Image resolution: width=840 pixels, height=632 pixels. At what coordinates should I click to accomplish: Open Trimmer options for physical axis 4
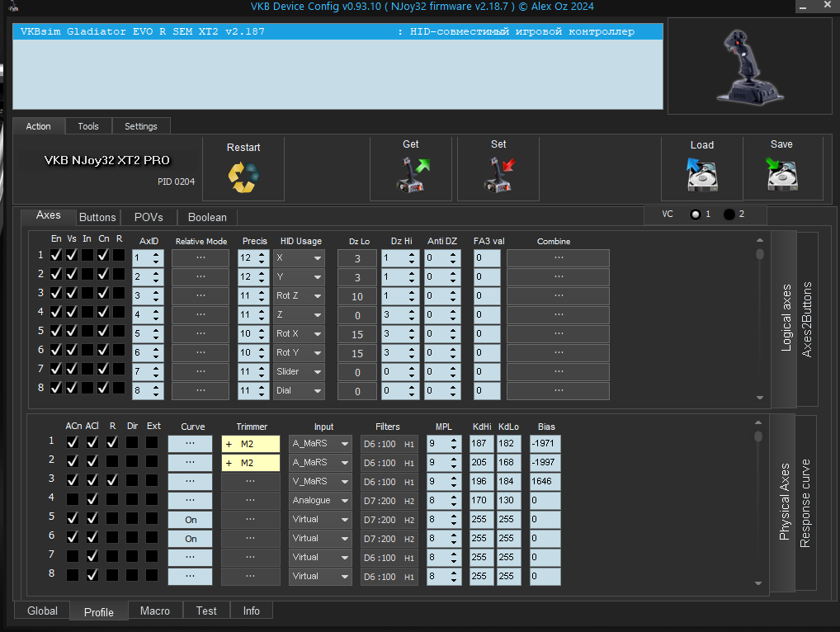click(251, 500)
